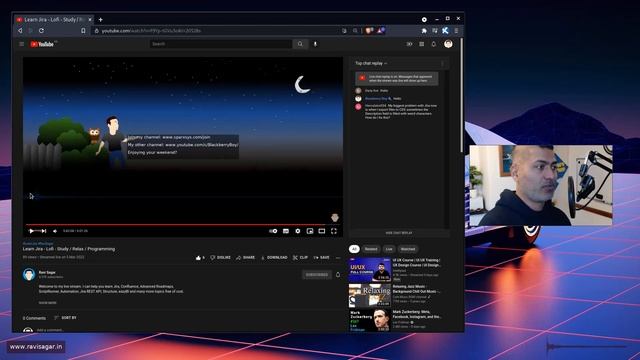Viewport: 640px width, 360px height.
Task: Open the Brave Rewards triangle icon
Action: [x=381, y=31]
